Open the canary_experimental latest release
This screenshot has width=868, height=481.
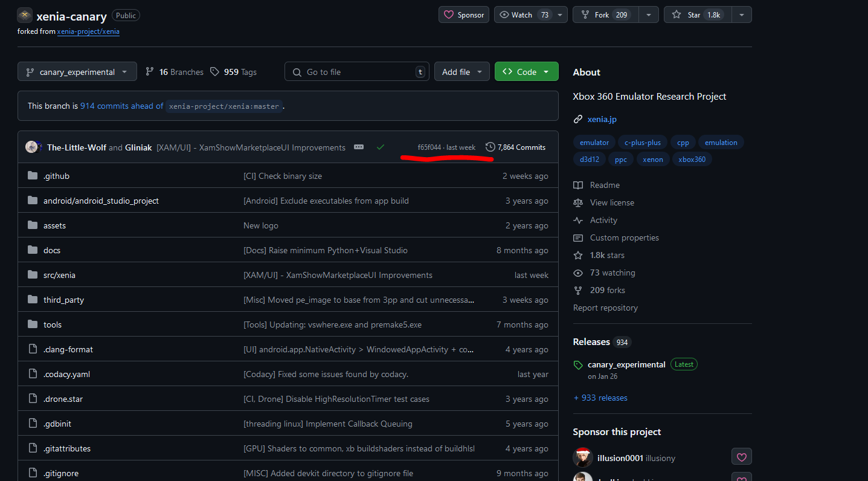[x=626, y=364]
